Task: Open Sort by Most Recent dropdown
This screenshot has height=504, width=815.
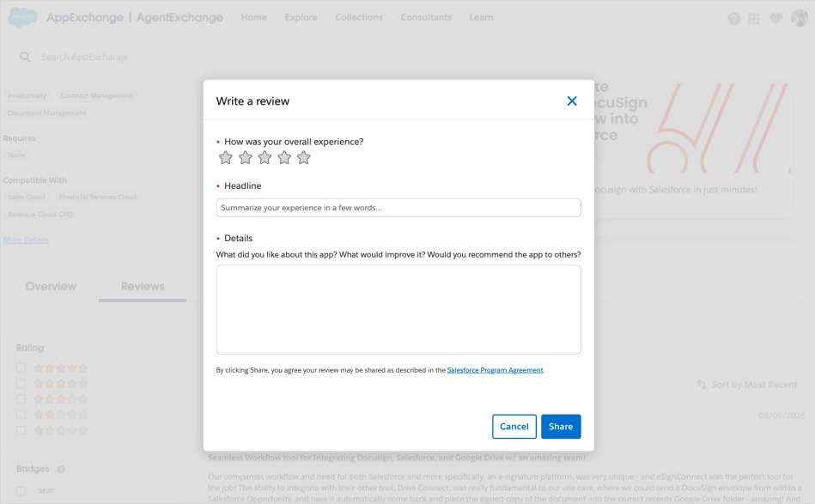Action: pos(747,385)
